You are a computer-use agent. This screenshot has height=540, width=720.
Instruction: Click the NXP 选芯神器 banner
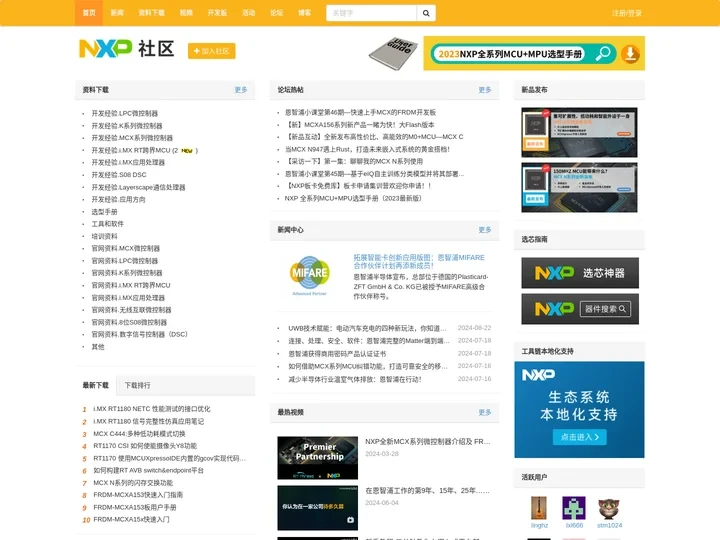pos(580,273)
